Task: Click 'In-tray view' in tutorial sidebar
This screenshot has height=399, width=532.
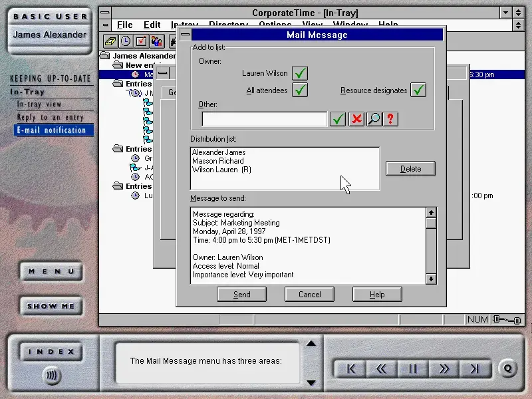Action: coord(39,104)
